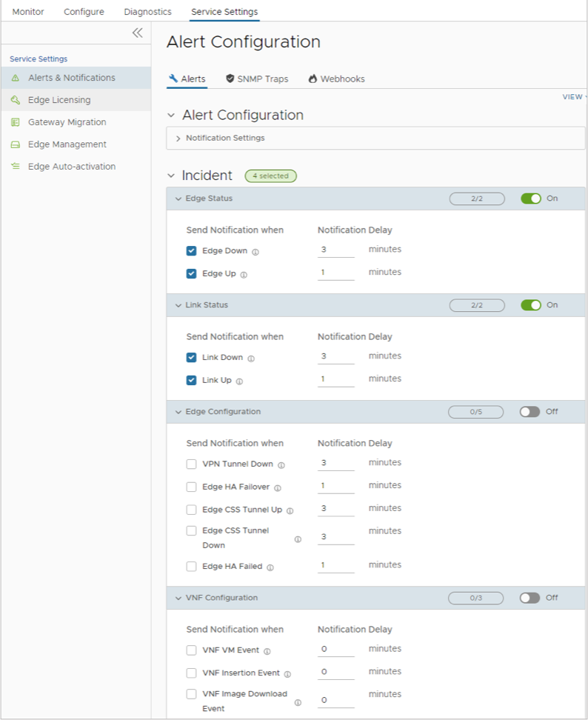Screen dimensions: 588x720
Task: Enable the VPN Tunnel Down checkbox
Action: [x=191, y=464]
